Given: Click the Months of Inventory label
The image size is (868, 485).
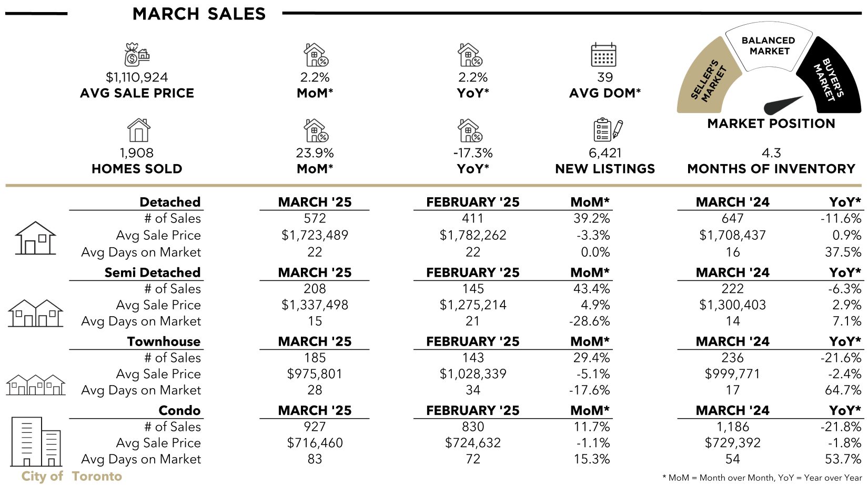Looking at the screenshot, I should (x=771, y=169).
